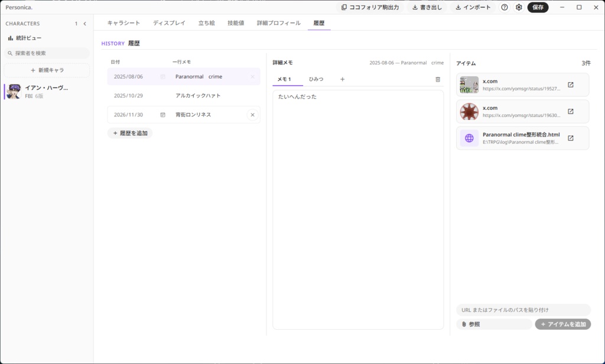
Task: Remove the Paranormal crime history entry
Action: 252,76
